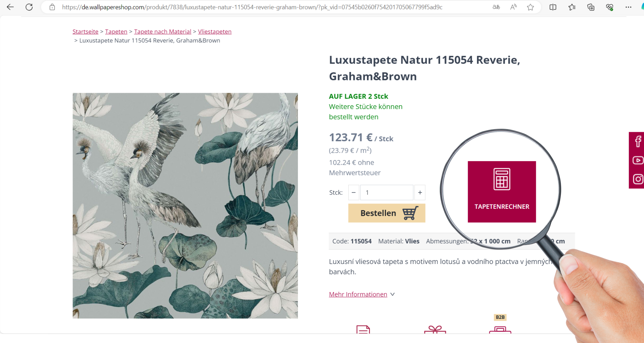Click the Stck quantity input field
Image resolution: width=644 pixels, height=343 pixels.
coord(386,193)
